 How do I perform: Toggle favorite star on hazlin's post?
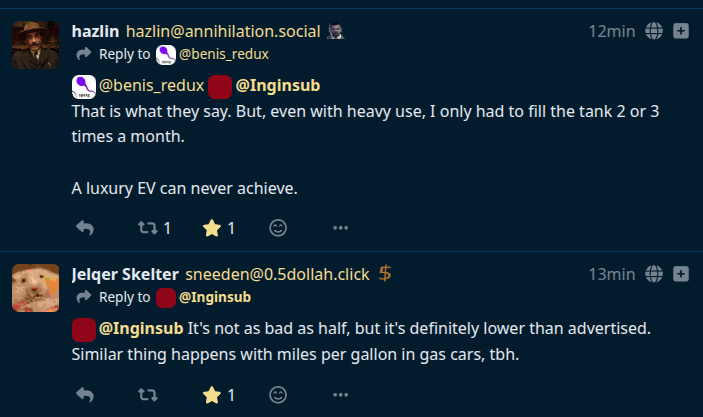tap(211, 228)
